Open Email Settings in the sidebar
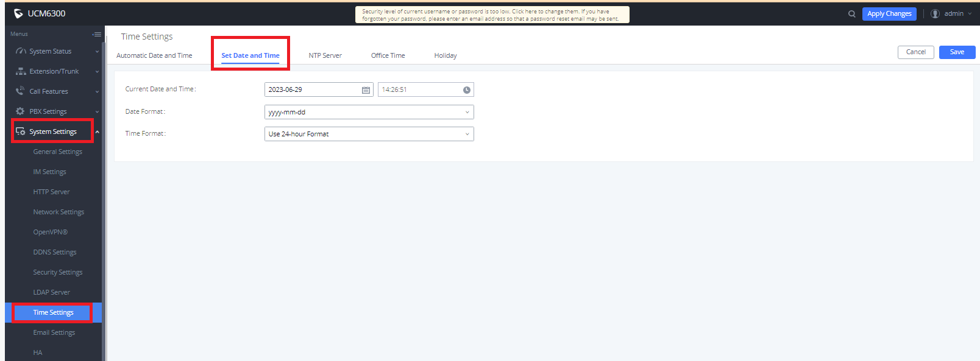This screenshot has width=980, height=361. 54,332
